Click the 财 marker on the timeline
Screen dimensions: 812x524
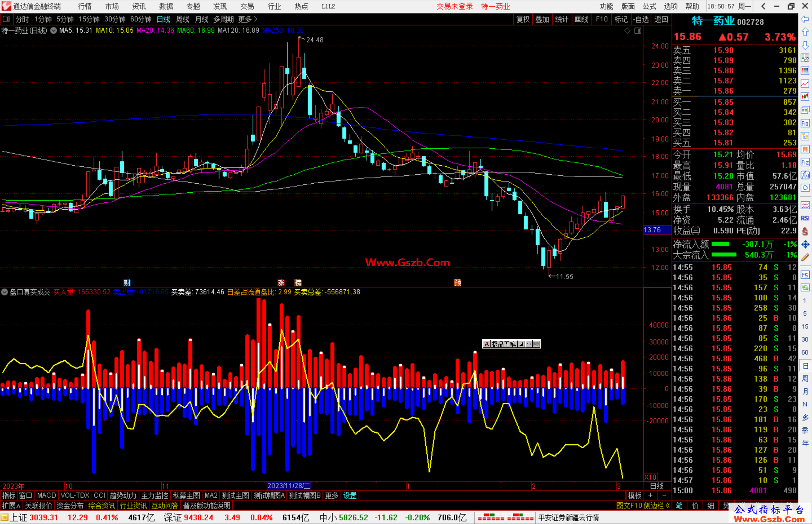127,282
